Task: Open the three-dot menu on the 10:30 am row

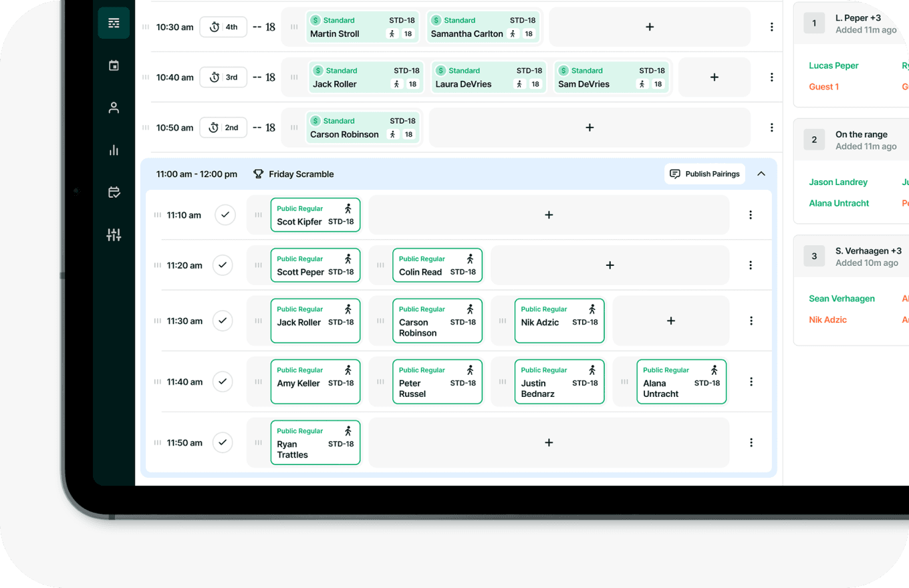Action: click(771, 27)
